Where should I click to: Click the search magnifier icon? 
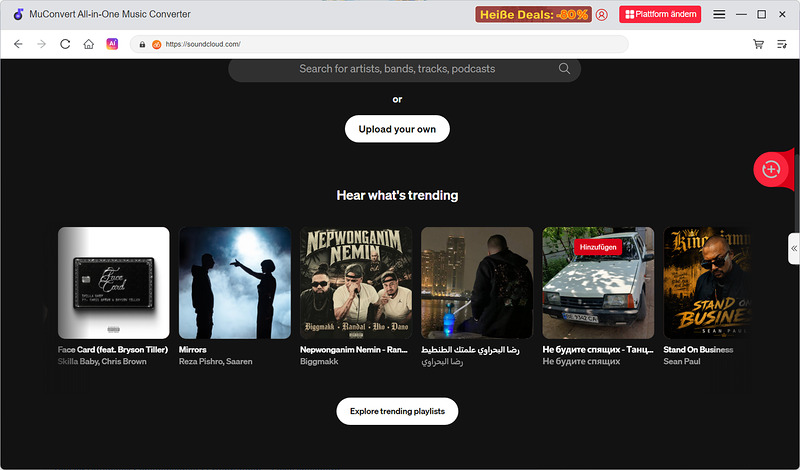564,68
